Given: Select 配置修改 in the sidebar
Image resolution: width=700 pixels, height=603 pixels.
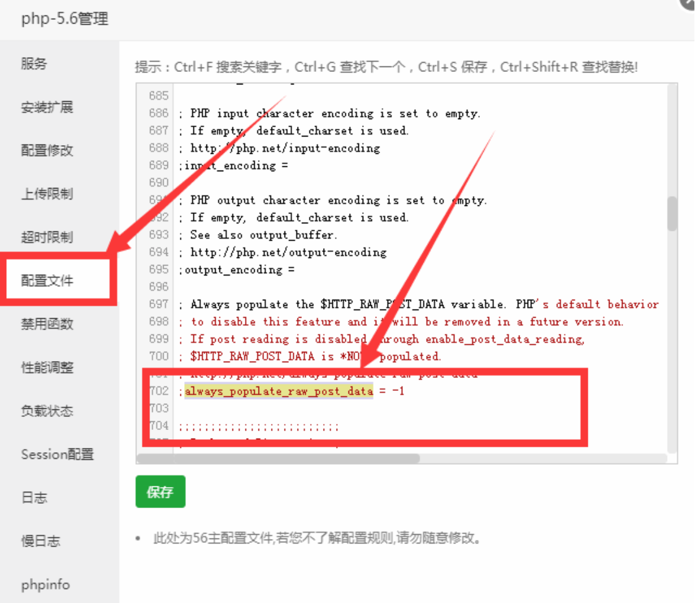Looking at the screenshot, I should pos(47,151).
